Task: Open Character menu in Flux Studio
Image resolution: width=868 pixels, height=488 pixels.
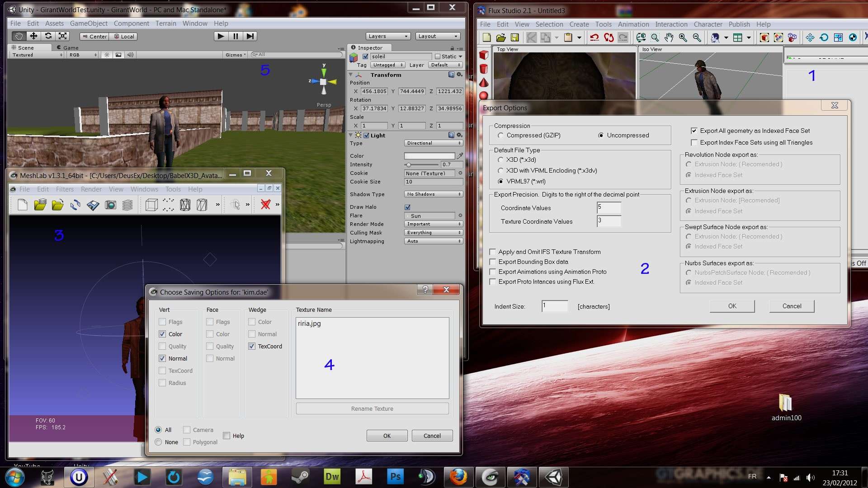Action: coord(708,24)
